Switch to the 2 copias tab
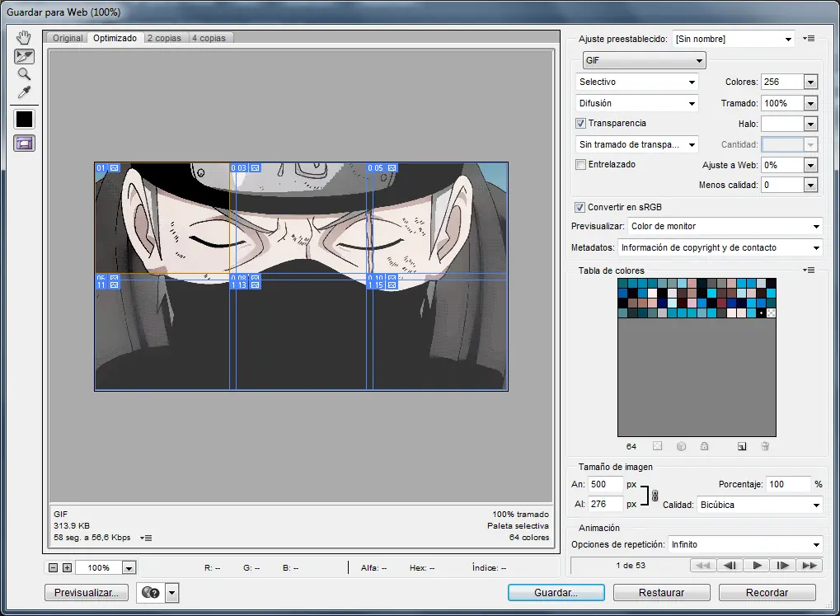This screenshot has height=616, width=840. (164, 38)
